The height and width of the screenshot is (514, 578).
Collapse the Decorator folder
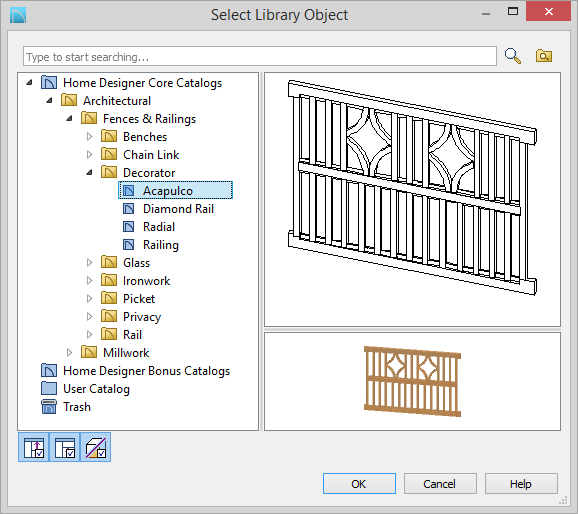(89, 173)
